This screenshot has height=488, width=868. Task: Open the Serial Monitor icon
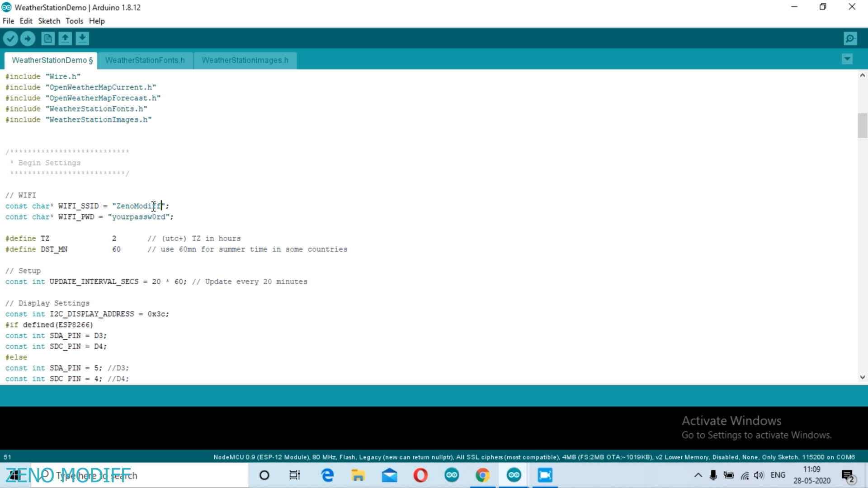click(x=850, y=39)
